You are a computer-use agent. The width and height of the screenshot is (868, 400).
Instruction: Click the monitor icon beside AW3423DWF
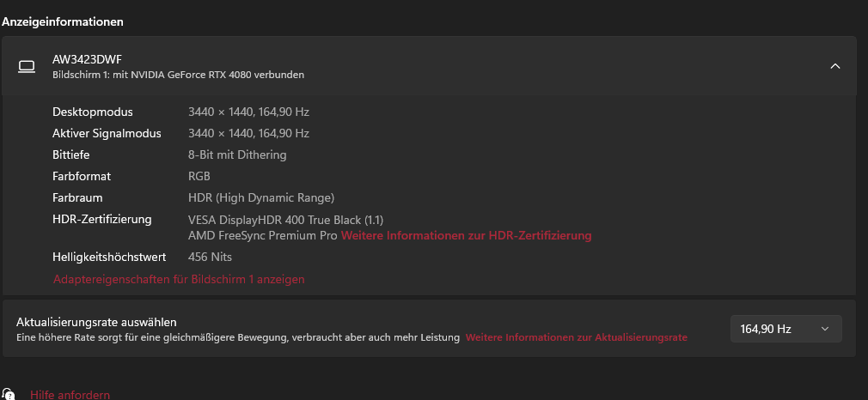point(27,66)
